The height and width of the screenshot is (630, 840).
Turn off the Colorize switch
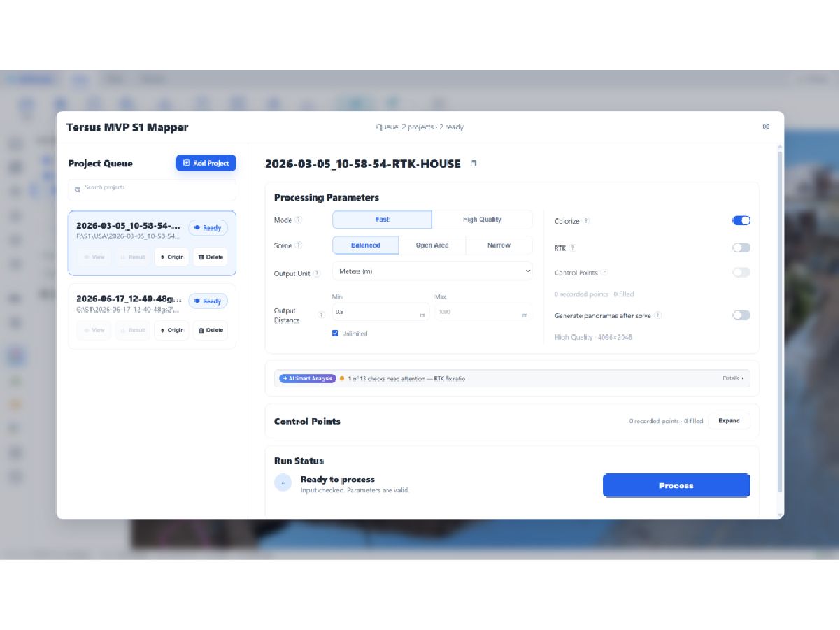[741, 220]
